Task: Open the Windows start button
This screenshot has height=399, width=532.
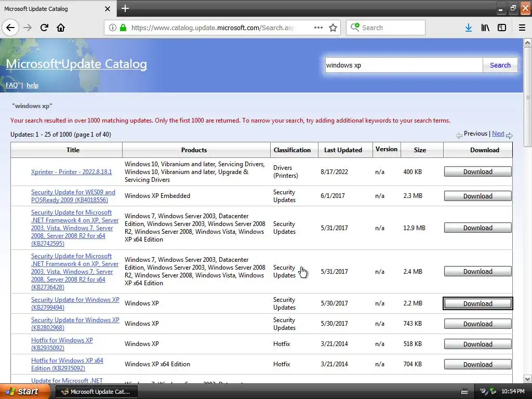Action: (25, 392)
